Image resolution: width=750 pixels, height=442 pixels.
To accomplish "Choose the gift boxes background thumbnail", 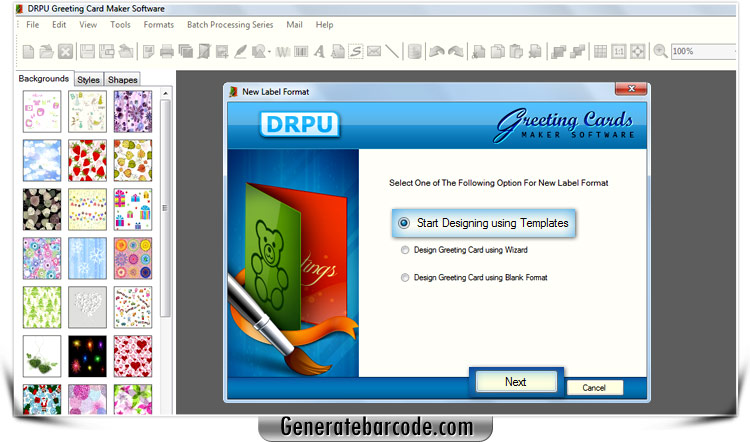I will point(133,210).
